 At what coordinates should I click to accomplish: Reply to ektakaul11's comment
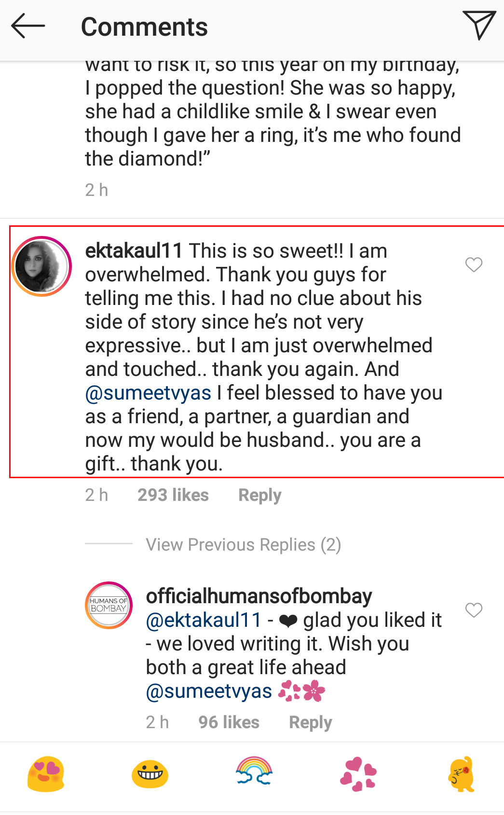pos(259,495)
